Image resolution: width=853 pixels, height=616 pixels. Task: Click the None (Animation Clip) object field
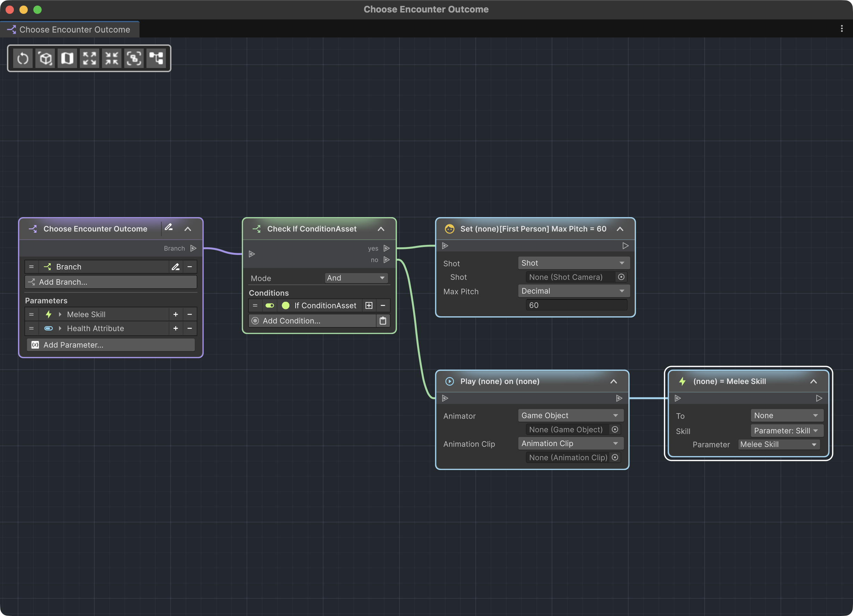573,457
